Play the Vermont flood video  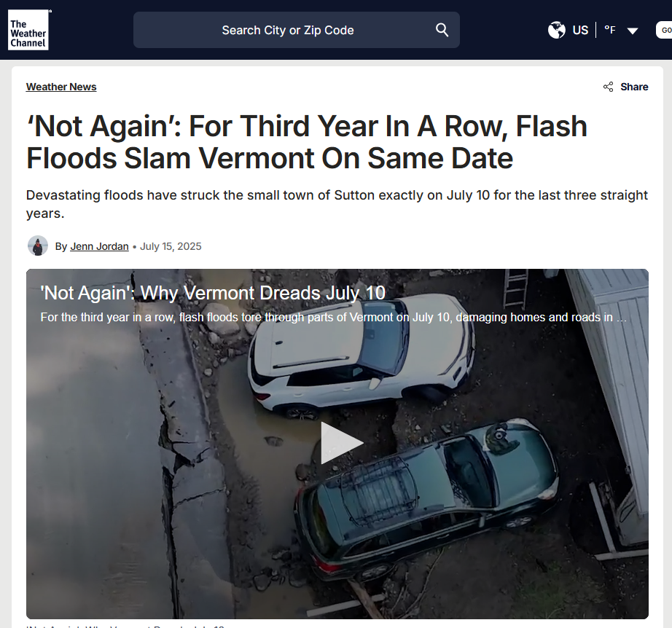tap(342, 443)
